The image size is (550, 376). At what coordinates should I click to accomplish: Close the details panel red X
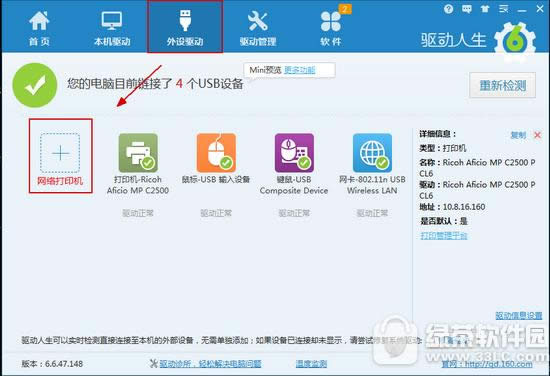click(537, 135)
